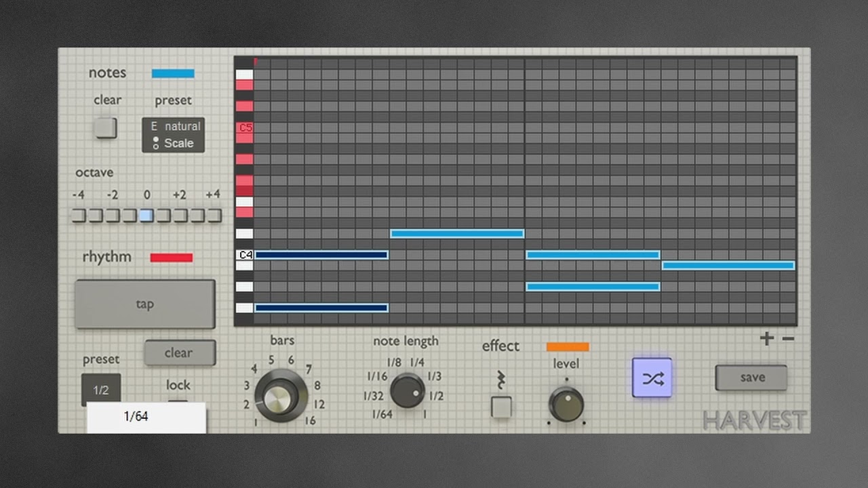Click the C5 piano key
868x488 pixels.
pyautogui.click(x=244, y=127)
